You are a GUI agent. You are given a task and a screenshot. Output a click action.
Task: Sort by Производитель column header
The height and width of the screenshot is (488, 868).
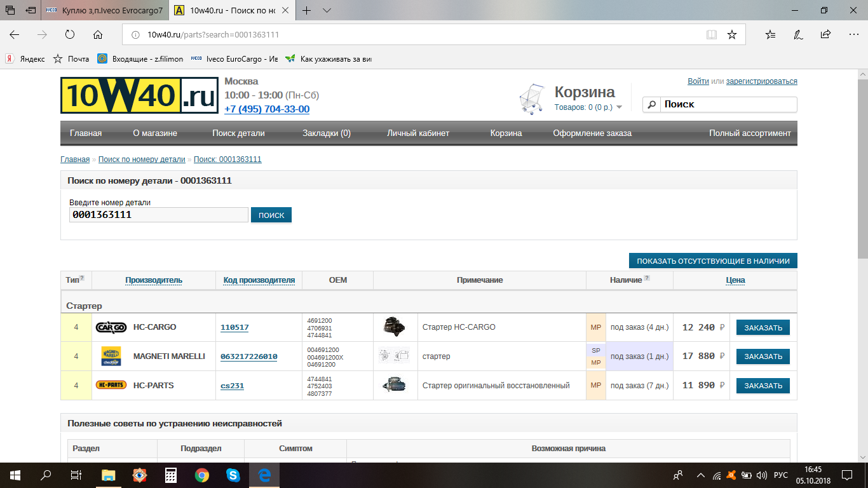coord(154,280)
